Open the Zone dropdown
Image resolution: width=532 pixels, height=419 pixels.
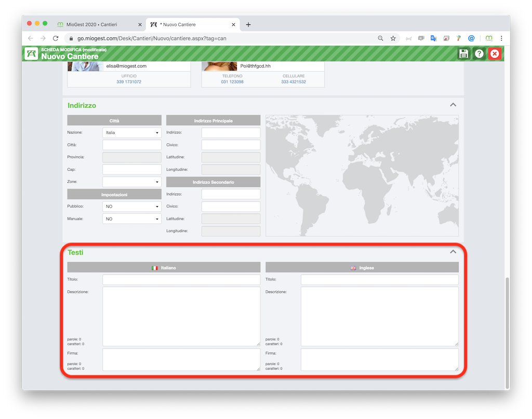point(131,182)
